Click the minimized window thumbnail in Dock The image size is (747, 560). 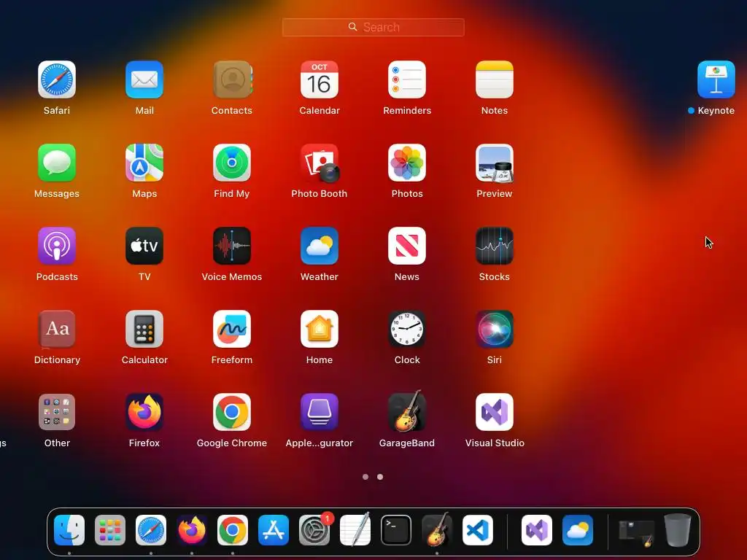[x=636, y=532]
